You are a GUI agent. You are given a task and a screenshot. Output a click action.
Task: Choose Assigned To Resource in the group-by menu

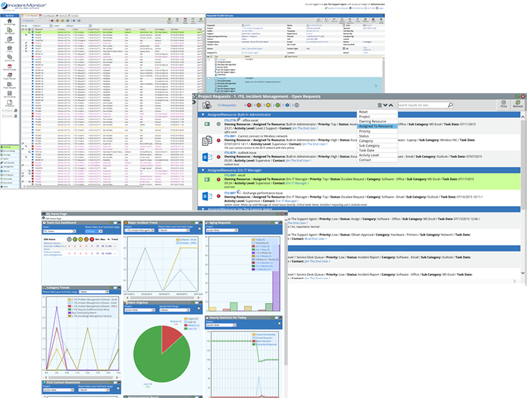tap(376, 126)
